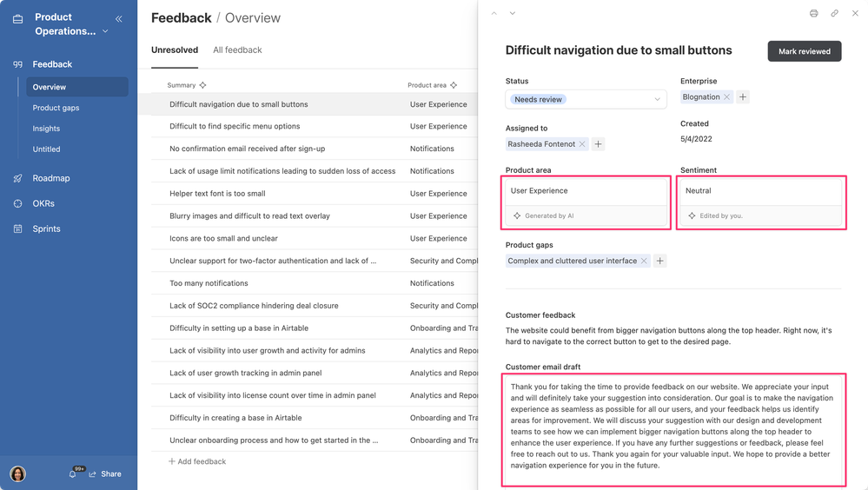Select row Blurry images and difficult to read
Screen dimensions: 868x490
click(x=315, y=216)
